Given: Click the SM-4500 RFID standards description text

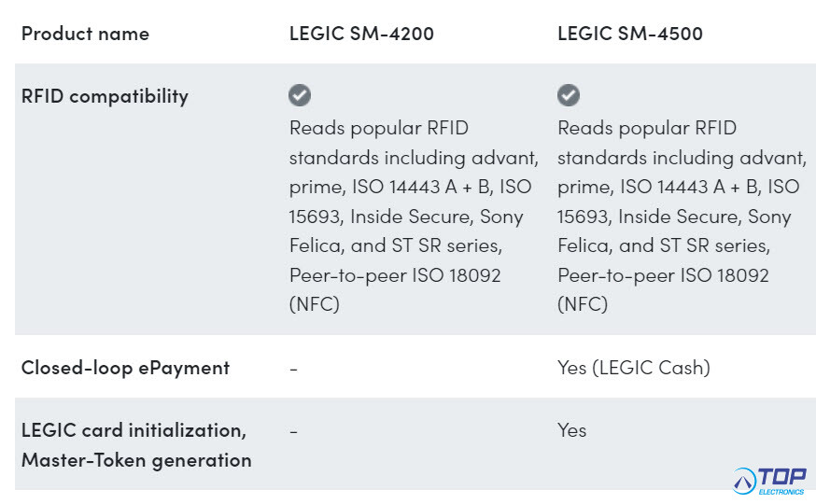Looking at the screenshot, I should (x=682, y=216).
